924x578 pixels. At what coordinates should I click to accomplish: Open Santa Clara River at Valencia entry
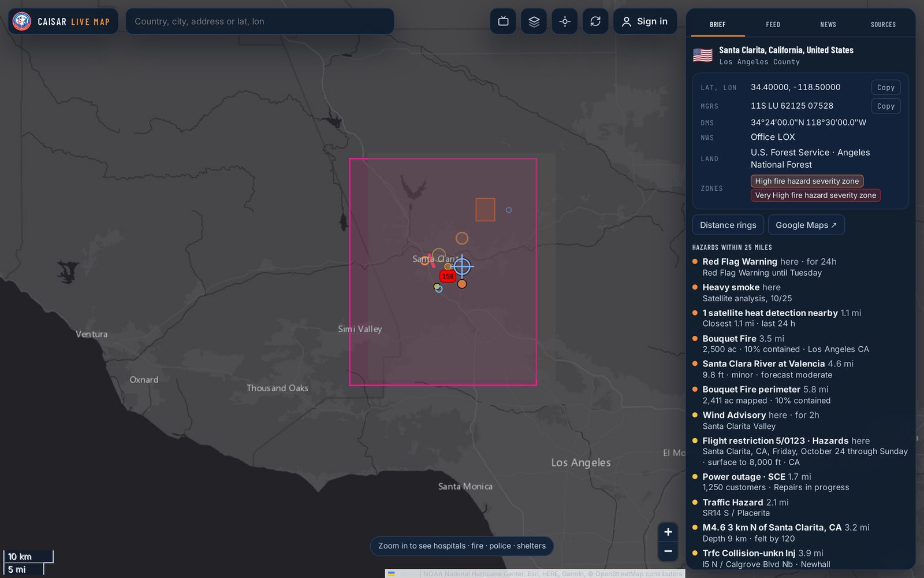coord(801,369)
